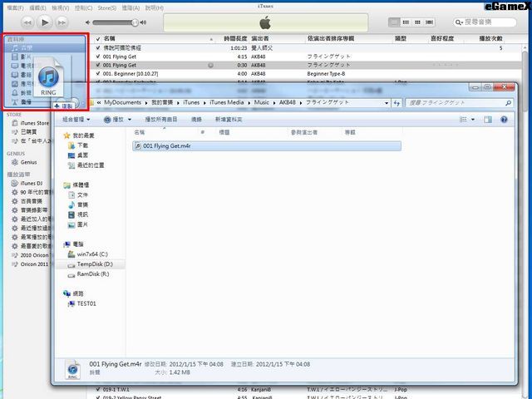Select the ringtones bell icon in iTunes library
This screenshot has width=532, height=399.
click(15, 92)
